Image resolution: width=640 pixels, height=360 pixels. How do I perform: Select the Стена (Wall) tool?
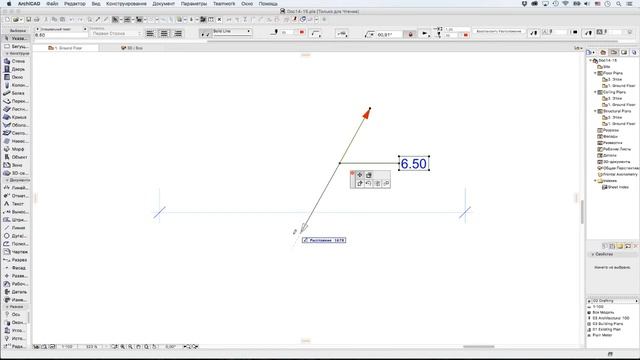15,61
